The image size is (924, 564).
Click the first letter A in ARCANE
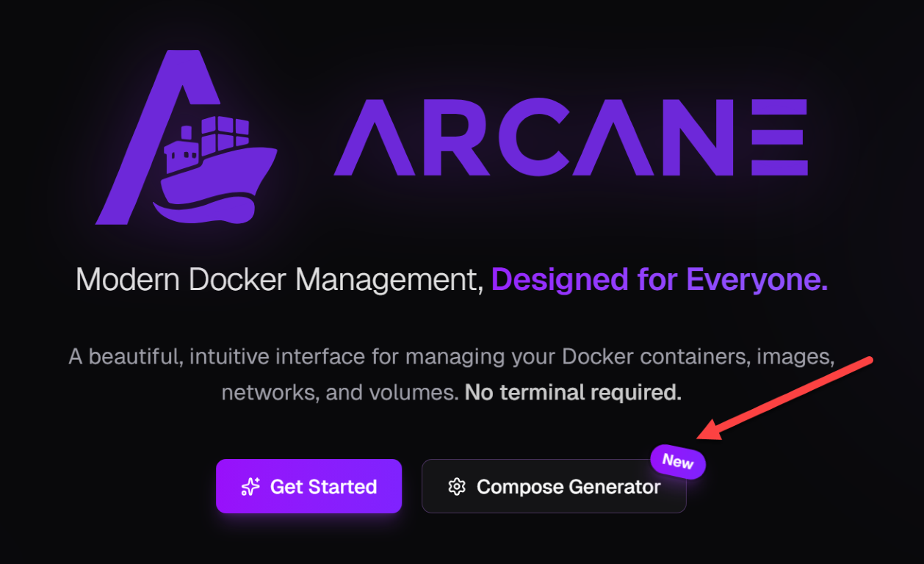(376, 137)
